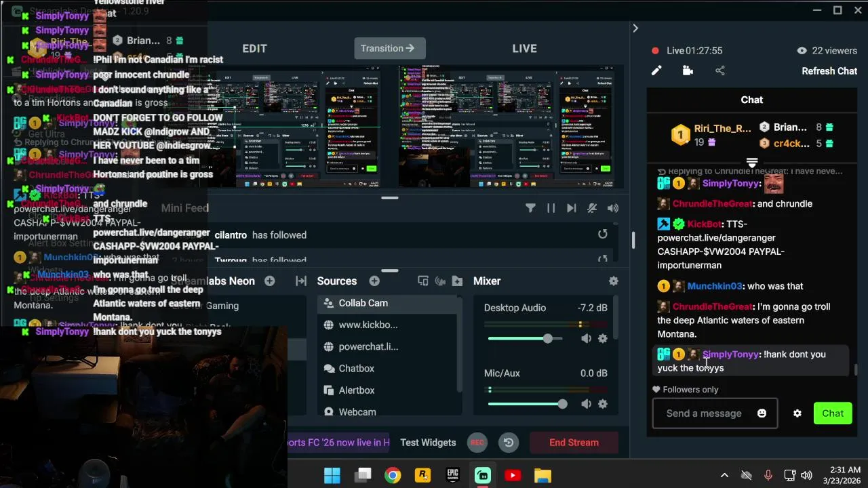Open Epic Games Launcher on the taskbar
The width and height of the screenshot is (868, 488).
pyautogui.click(x=452, y=476)
